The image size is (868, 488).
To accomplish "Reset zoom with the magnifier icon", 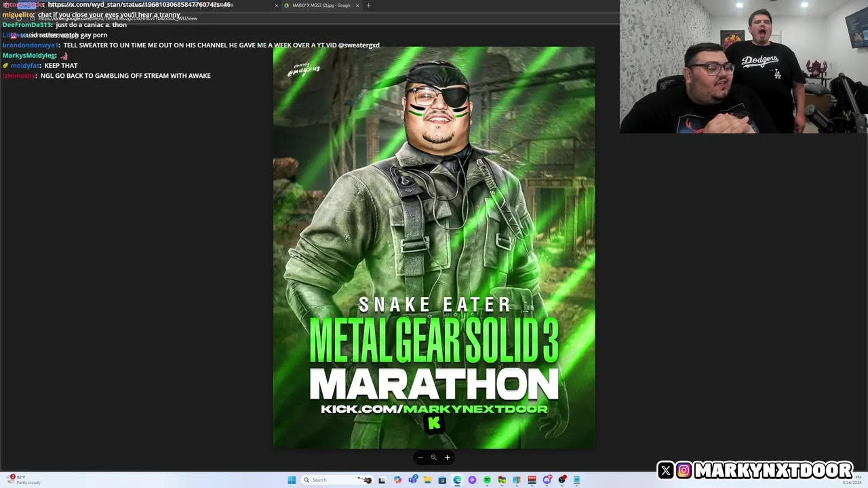I will 434,457.
